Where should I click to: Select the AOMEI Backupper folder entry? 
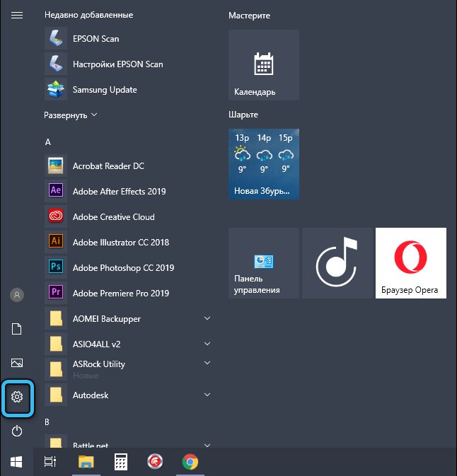pos(129,318)
